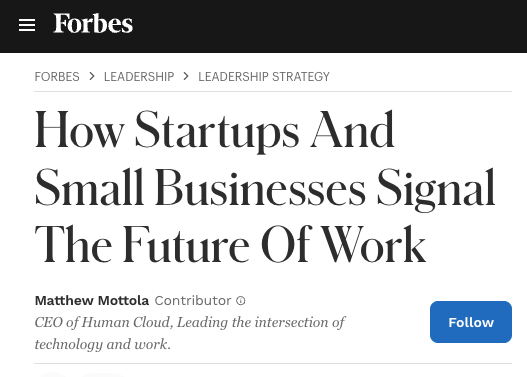Viewport: 527px width, 377px height.
Task: Click the 'technology and work.' bio text
Action: click(x=103, y=344)
